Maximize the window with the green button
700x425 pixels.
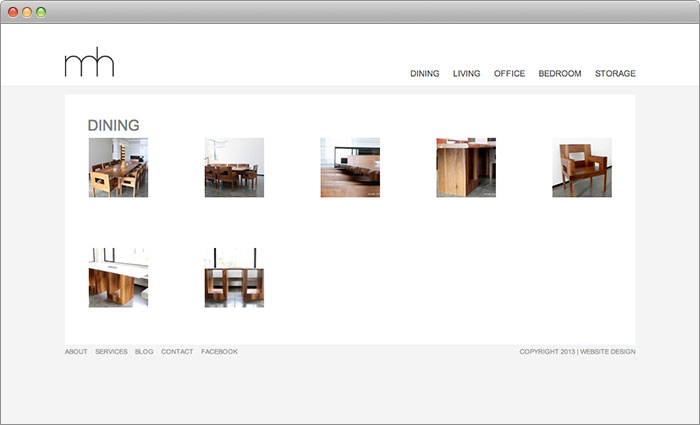41,12
